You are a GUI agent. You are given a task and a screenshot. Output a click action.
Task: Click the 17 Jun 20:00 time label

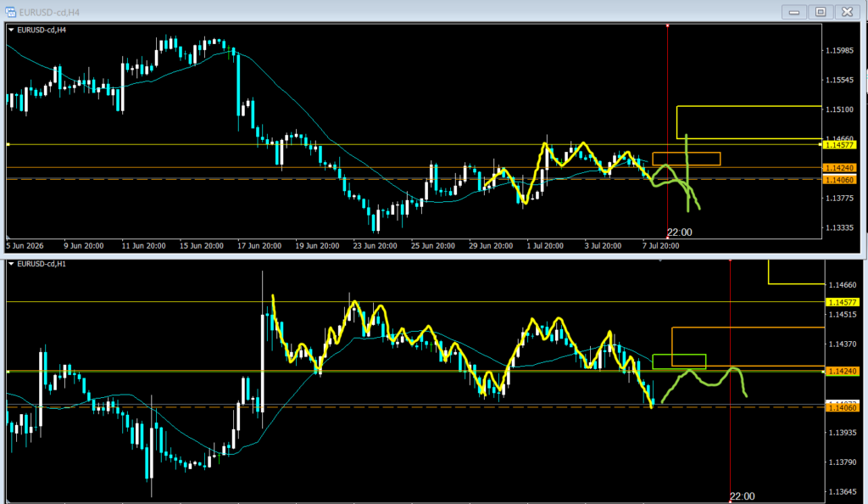click(x=259, y=246)
